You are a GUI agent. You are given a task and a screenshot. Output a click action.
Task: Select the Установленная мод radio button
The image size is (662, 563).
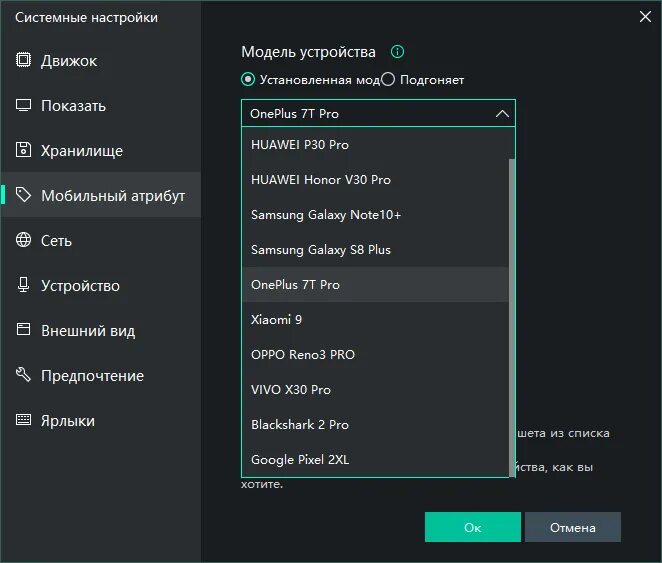[248, 79]
